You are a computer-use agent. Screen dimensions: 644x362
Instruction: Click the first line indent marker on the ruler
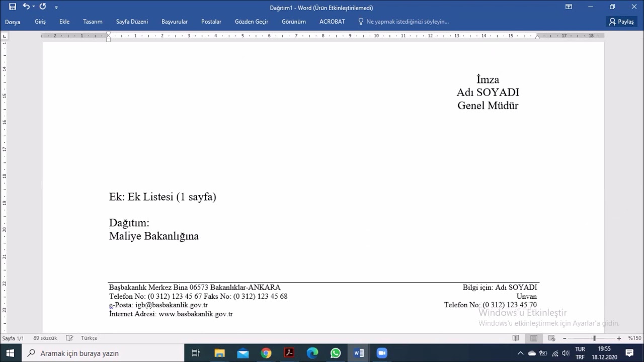coord(108,34)
